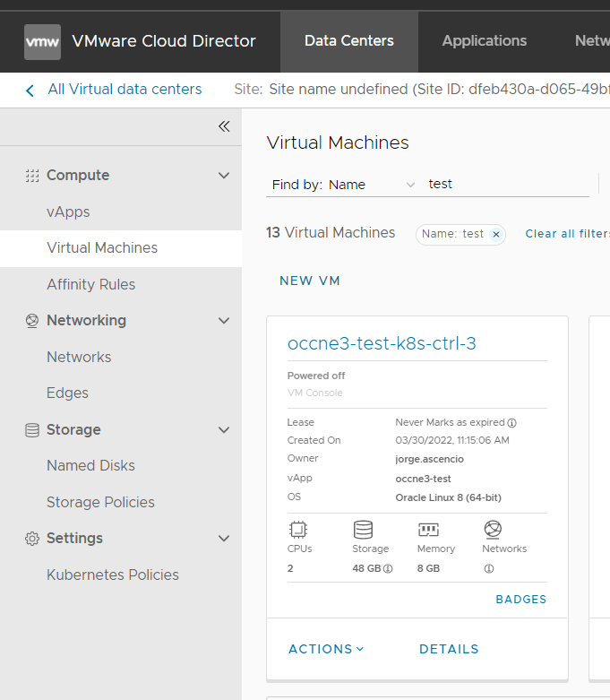610x700 pixels.
Task: Click the owner name jorge.ascencio
Action: (x=429, y=460)
